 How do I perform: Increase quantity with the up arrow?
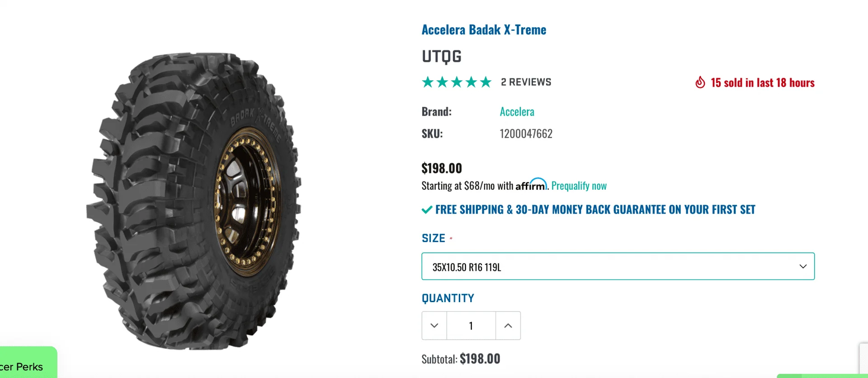click(x=508, y=326)
